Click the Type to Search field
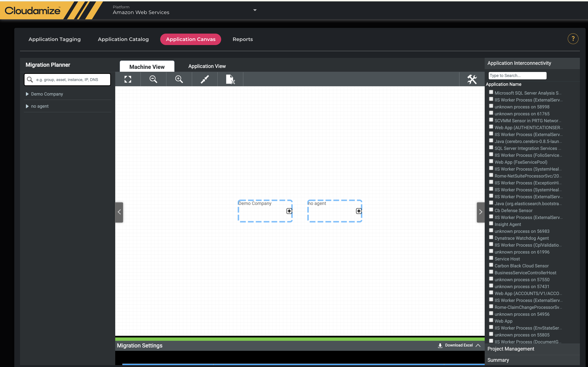588x367 pixels. click(517, 76)
